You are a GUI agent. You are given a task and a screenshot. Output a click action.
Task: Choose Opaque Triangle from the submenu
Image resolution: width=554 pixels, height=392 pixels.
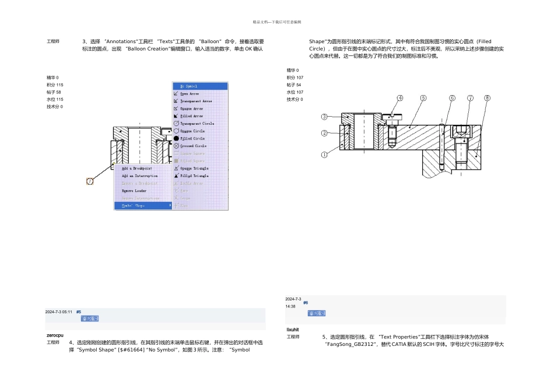(194, 168)
